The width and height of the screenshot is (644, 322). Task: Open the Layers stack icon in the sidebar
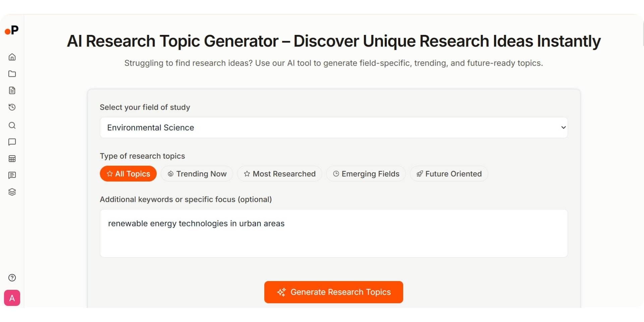tap(12, 192)
